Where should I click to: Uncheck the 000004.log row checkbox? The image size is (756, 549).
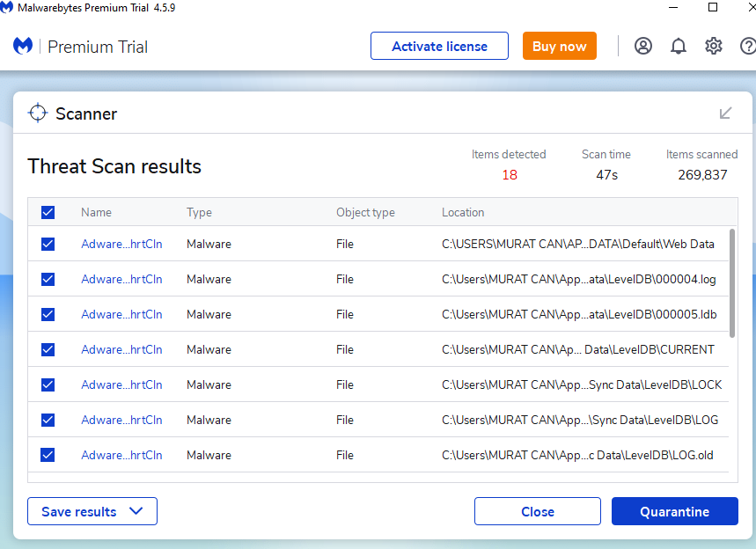tap(48, 279)
